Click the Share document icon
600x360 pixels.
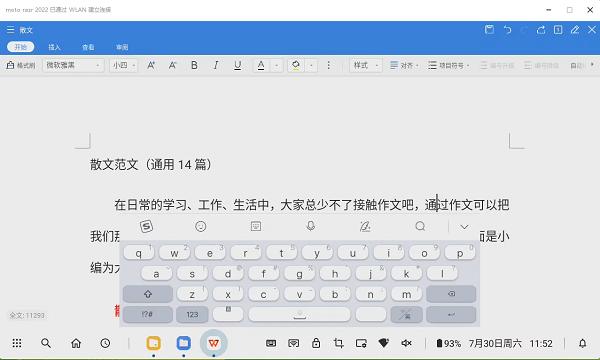(x=541, y=29)
